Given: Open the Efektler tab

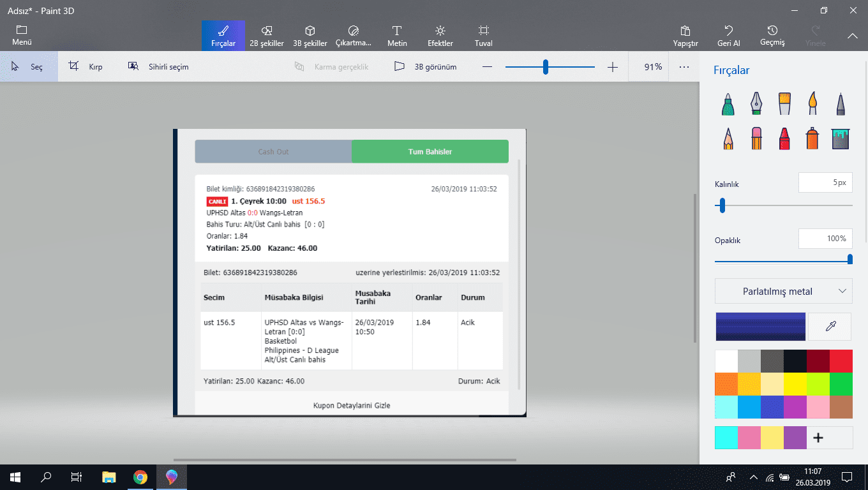Looking at the screenshot, I should (440, 36).
